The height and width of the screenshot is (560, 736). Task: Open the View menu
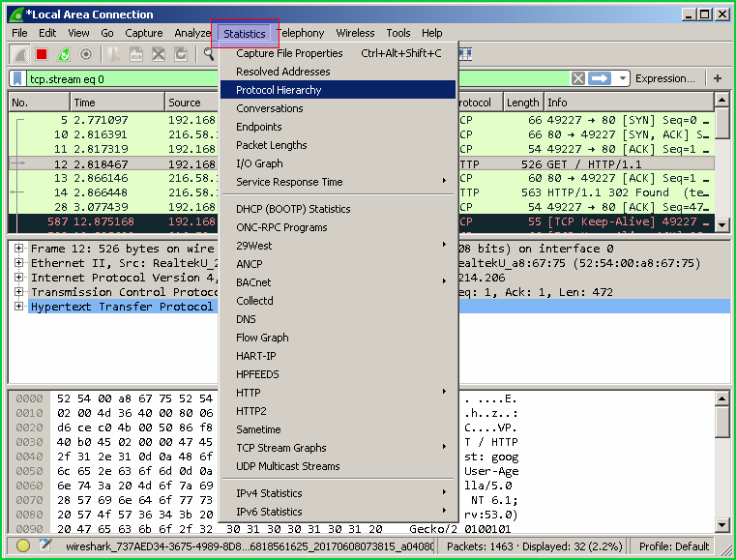(x=78, y=33)
